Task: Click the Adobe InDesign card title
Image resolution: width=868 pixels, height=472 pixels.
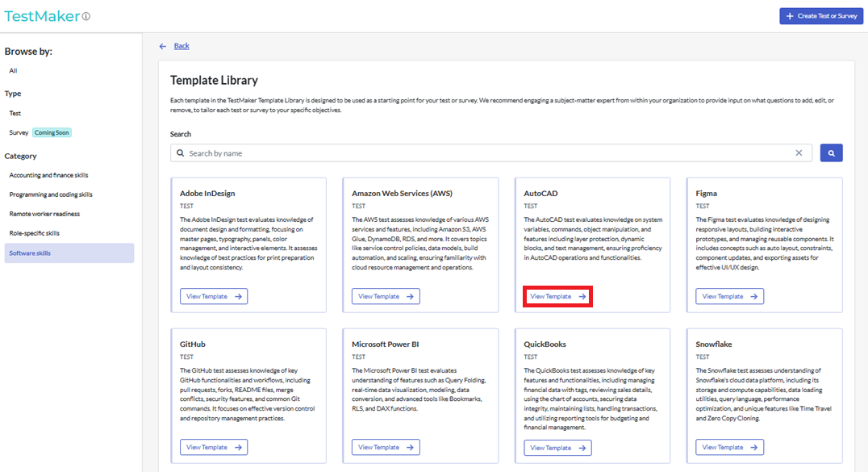Action: [207, 194]
